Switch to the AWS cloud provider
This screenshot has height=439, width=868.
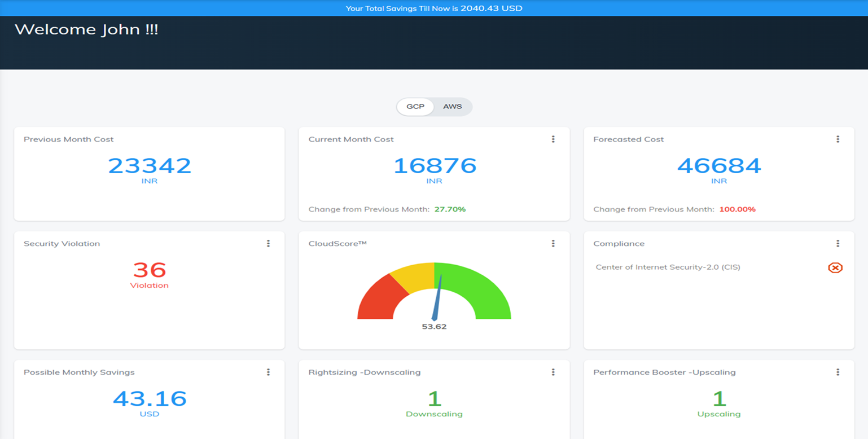coord(452,107)
